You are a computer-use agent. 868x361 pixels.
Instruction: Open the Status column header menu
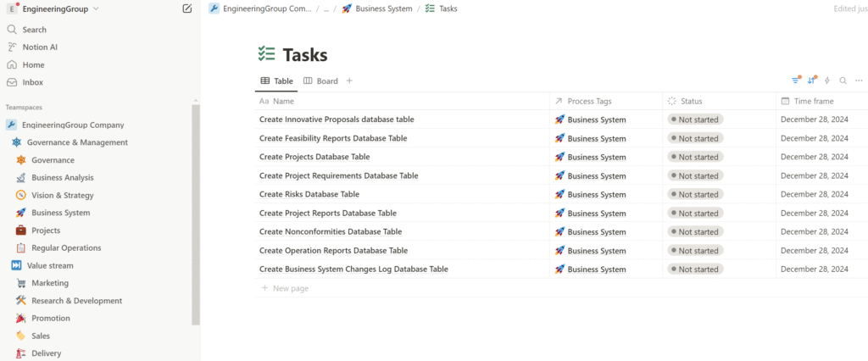click(x=691, y=101)
